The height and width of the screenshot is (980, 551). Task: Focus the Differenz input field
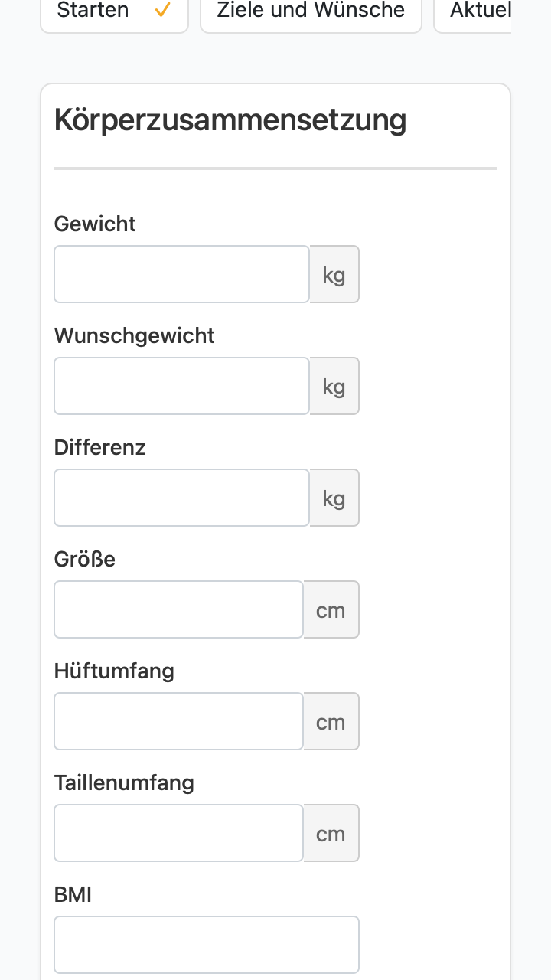(181, 498)
